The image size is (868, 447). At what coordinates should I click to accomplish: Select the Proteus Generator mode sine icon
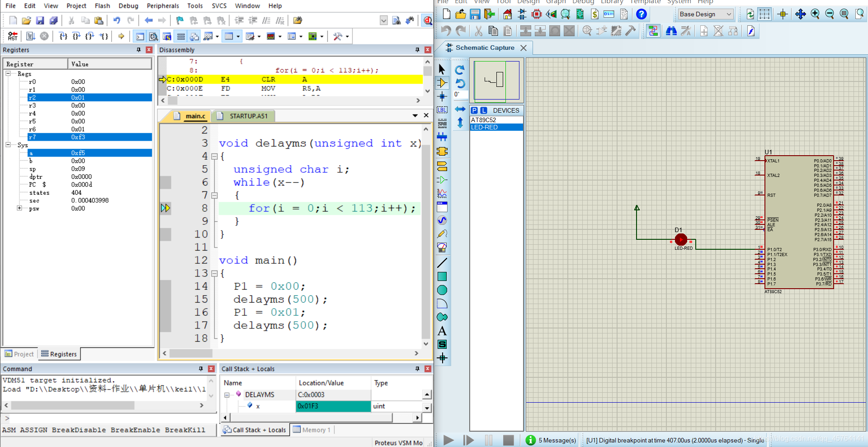(442, 220)
